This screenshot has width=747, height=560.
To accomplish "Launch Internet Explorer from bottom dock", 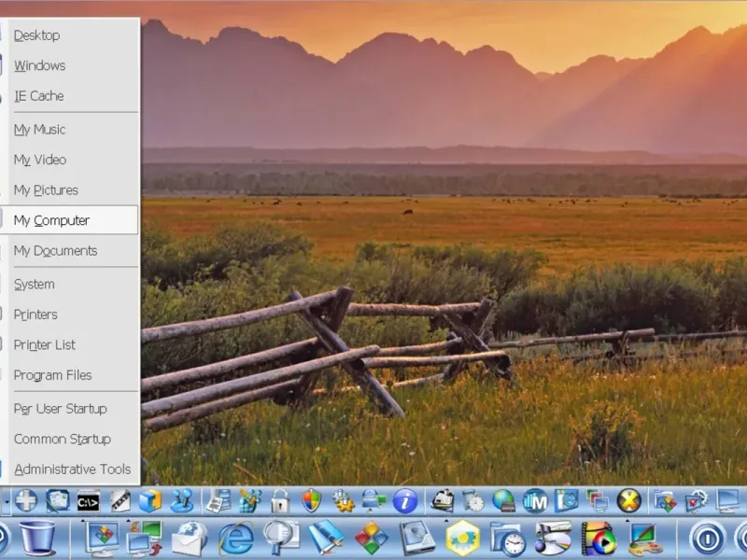I will click(236, 539).
